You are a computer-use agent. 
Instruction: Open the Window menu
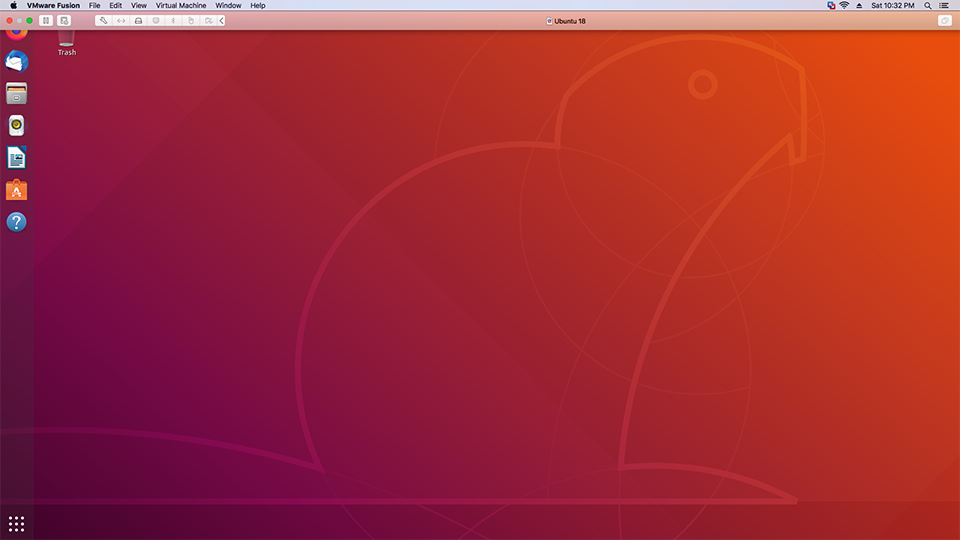(228, 6)
